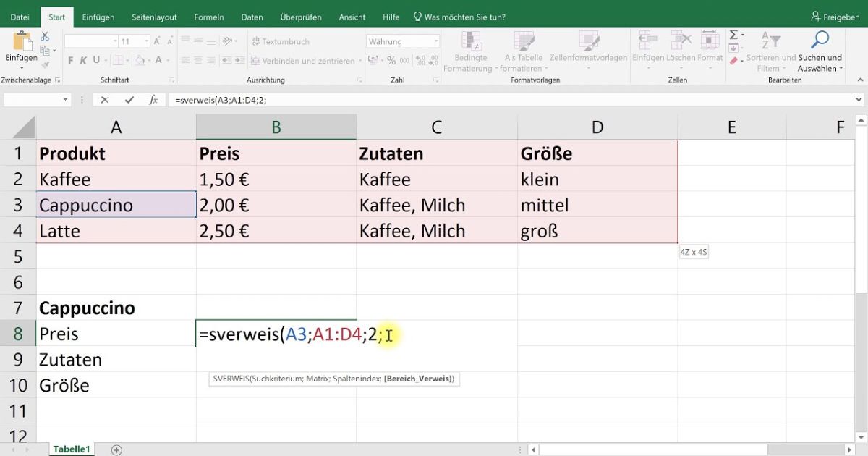Open the fill color dropdown arrow
The height and width of the screenshot is (456, 868).
click(148, 61)
